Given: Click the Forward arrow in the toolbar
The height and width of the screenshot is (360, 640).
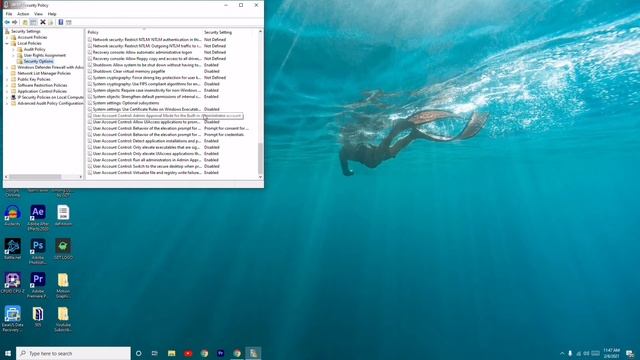Looking at the screenshot, I should (15, 22).
